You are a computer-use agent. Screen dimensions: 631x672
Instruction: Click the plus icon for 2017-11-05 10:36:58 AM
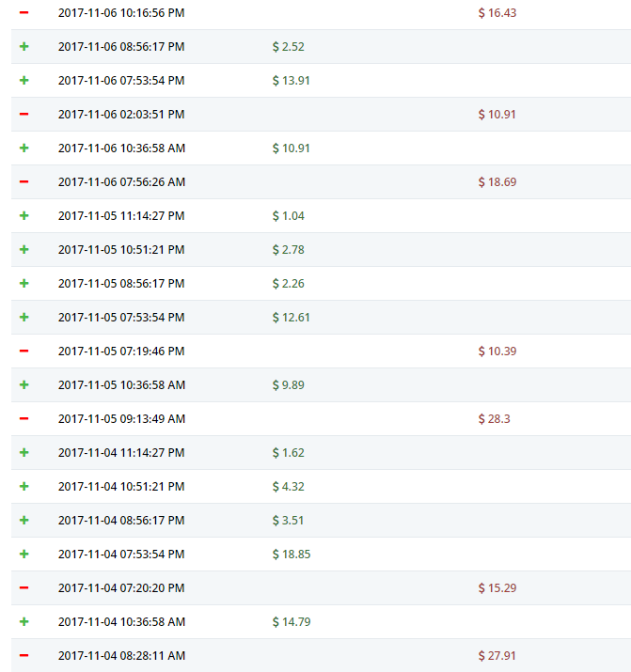[x=24, y=385]
